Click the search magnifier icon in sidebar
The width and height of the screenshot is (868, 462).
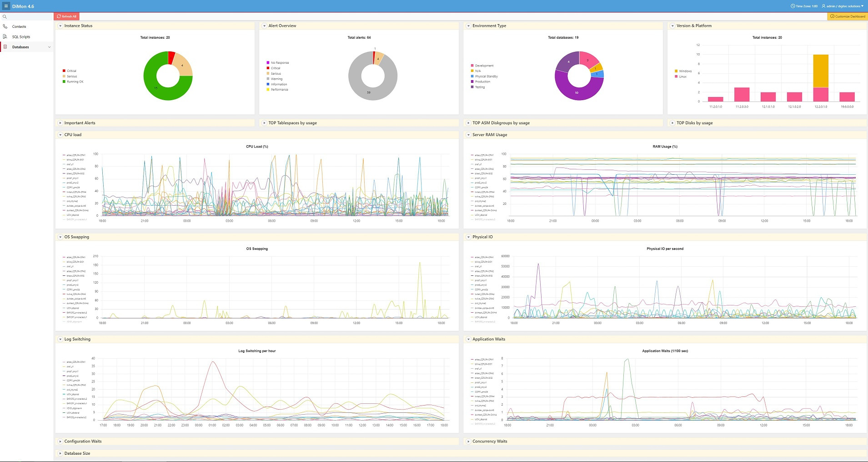click(x=5, y=16)
